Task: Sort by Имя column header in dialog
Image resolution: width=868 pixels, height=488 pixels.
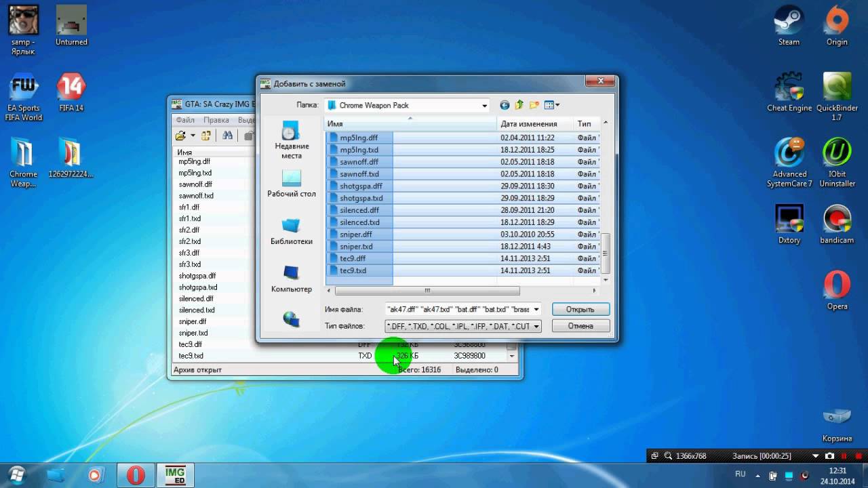Action: coord(411,124)
